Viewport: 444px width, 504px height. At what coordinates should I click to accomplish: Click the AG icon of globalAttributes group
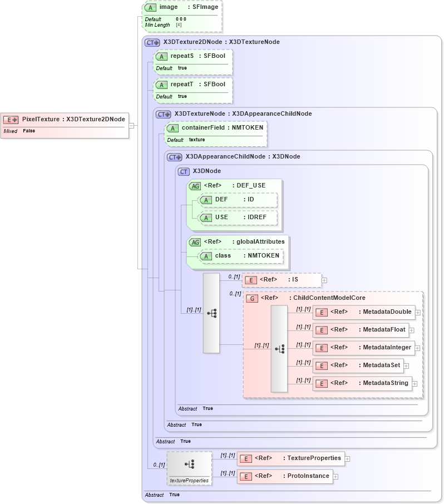tap(195, 243)
